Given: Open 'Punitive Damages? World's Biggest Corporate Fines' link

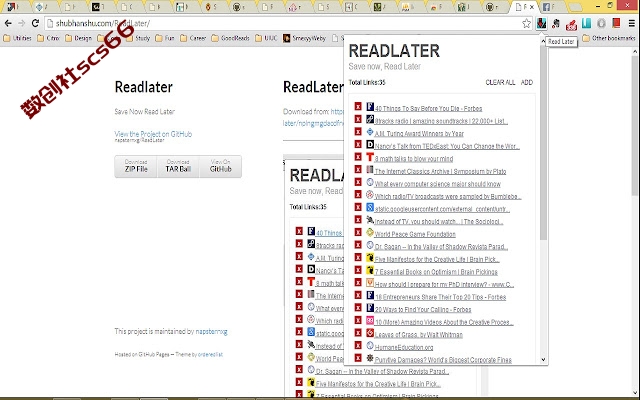Looking at the screenshot, I should 443,360.
